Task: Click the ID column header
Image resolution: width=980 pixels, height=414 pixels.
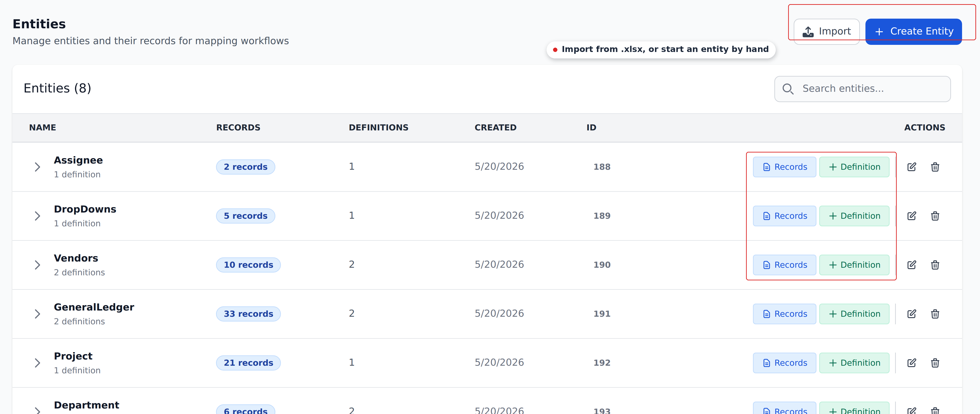Action: tap(591, 127)
